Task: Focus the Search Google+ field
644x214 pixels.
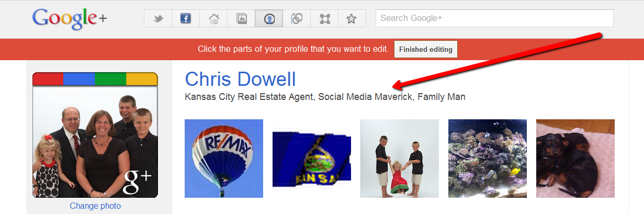Action: click(x=494, y=18)
